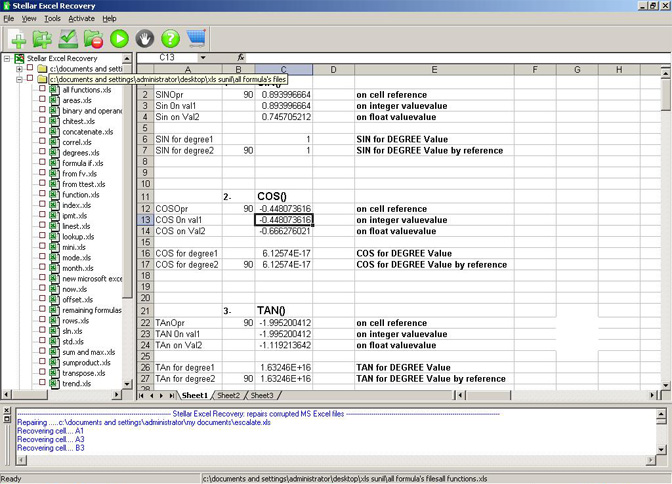Screen dimensions: 672x484
Task: Click the blue shopping cart Buy icon
Action: [x=196, y=39]
